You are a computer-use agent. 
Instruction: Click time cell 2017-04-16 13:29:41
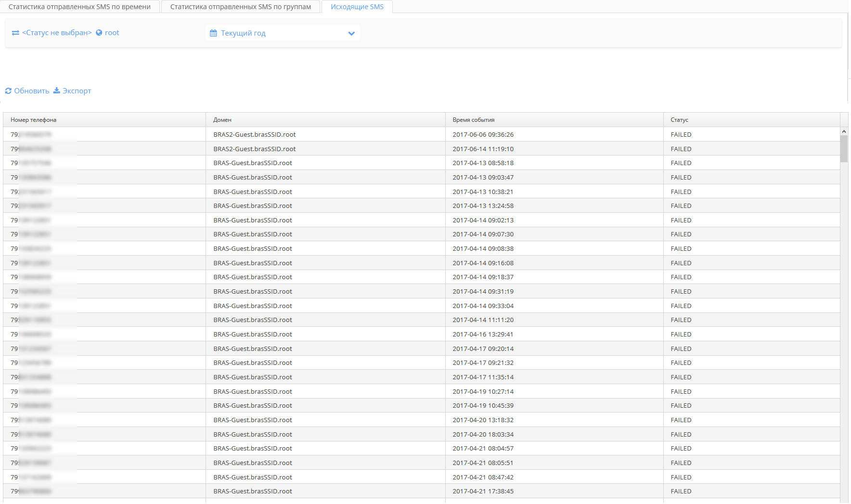[x=554, y=334]
